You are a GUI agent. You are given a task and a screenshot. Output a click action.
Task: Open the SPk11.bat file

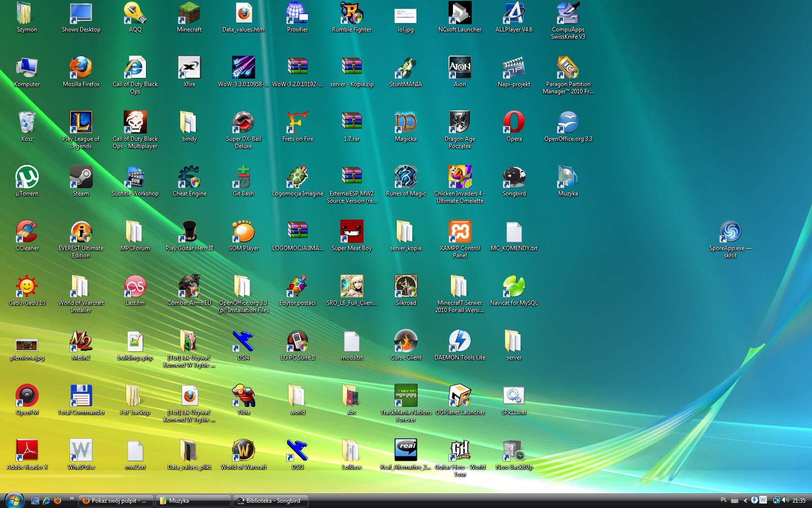[x=514, y=400]
